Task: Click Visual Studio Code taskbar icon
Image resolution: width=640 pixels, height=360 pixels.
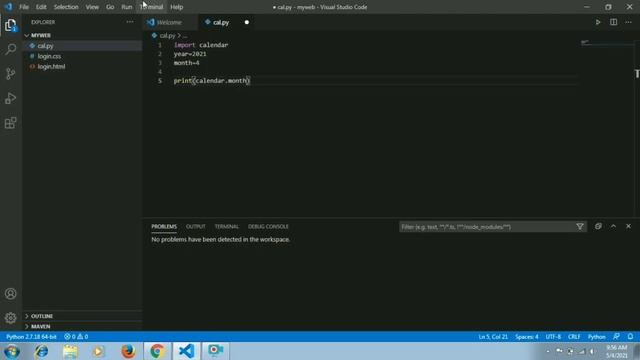Action: pos(187,351)
